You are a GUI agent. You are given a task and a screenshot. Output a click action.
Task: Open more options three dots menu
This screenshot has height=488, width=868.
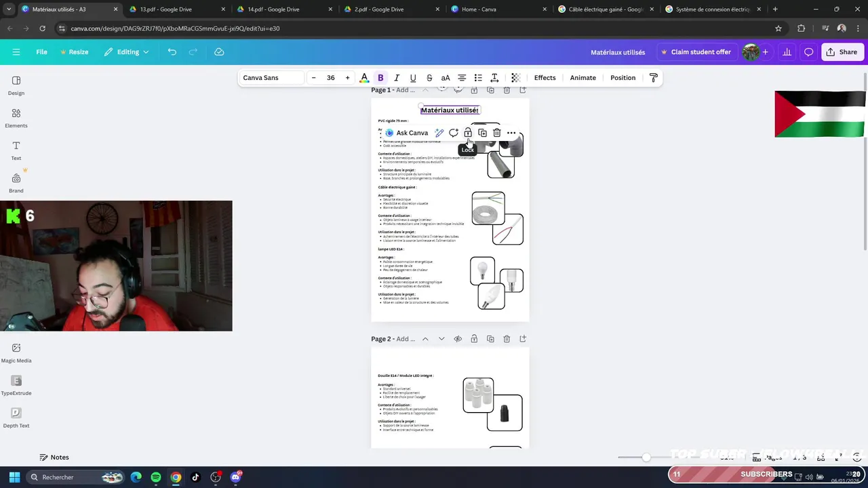511,133
